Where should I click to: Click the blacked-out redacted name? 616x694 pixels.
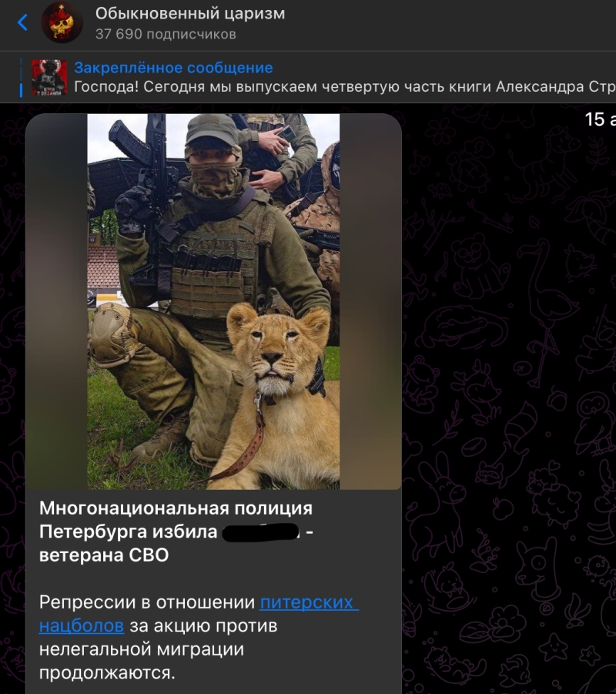point(261,532)
